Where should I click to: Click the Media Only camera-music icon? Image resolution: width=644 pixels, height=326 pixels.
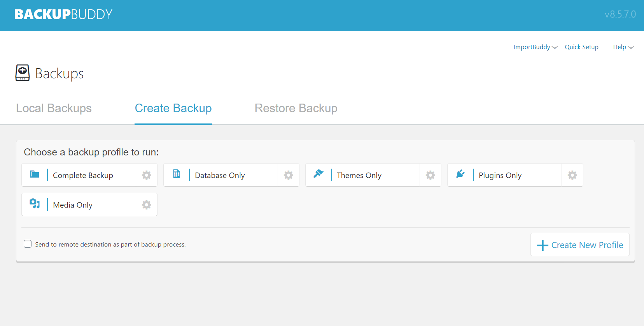(x=35, y=203)
